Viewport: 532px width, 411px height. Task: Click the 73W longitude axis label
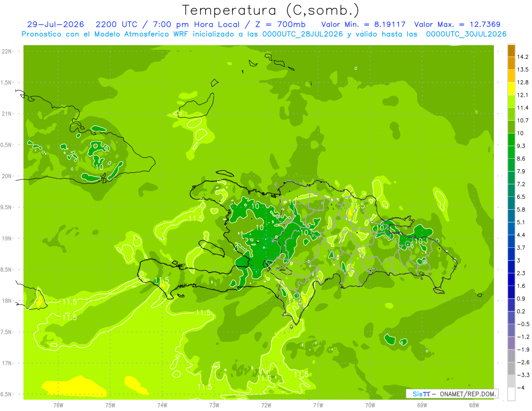click(214, 406)
